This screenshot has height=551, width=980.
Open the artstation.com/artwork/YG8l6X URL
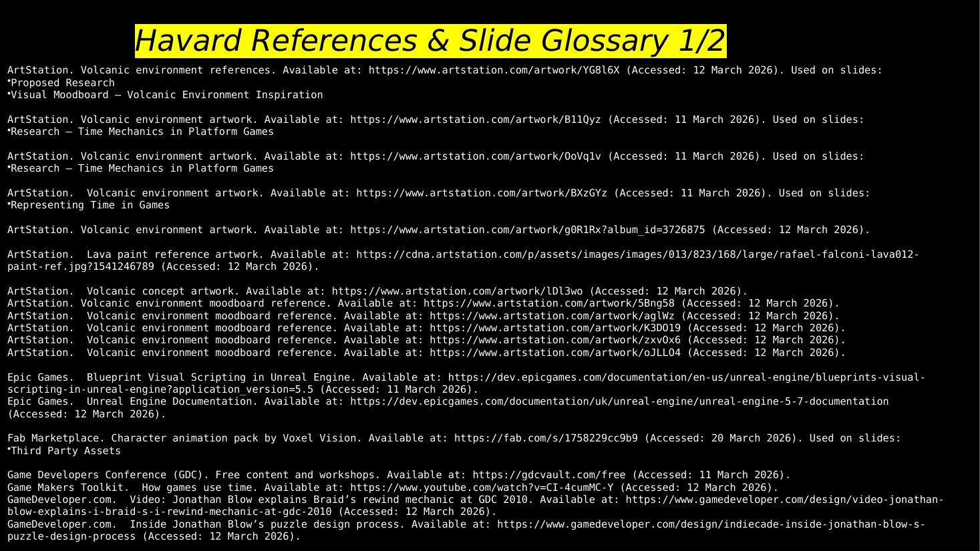click(x=494, y=70)
